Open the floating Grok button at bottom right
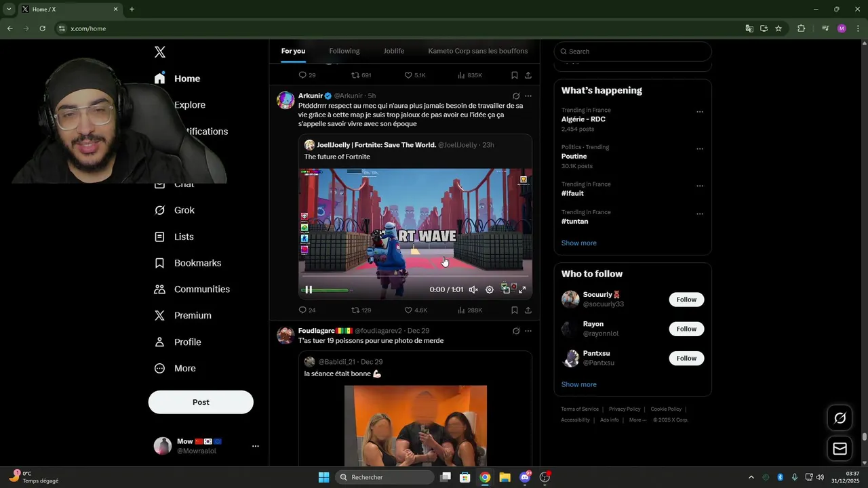868x488 pixels. 840,418
